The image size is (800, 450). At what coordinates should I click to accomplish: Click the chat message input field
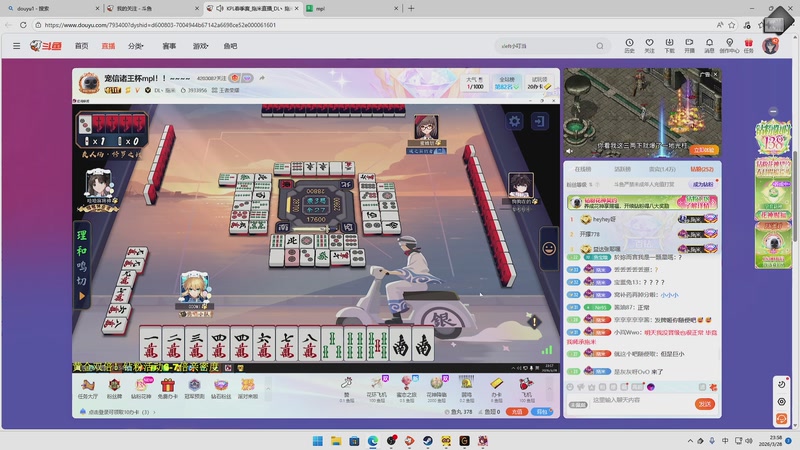pyautogui.click(x=640, y=402)
